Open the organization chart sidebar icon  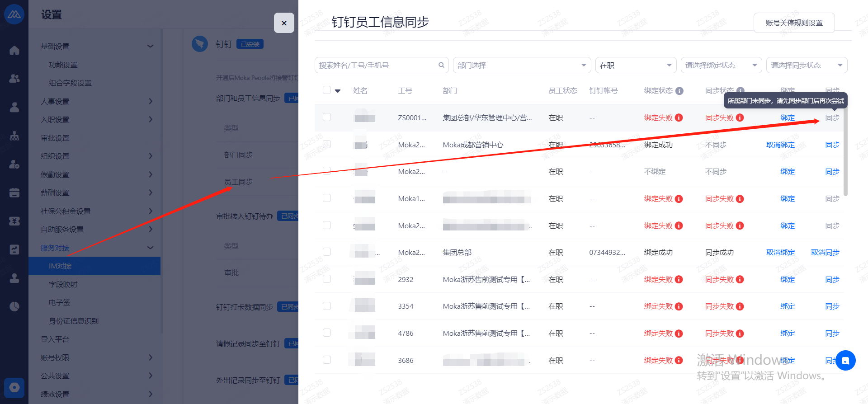[x=14, y=136]
